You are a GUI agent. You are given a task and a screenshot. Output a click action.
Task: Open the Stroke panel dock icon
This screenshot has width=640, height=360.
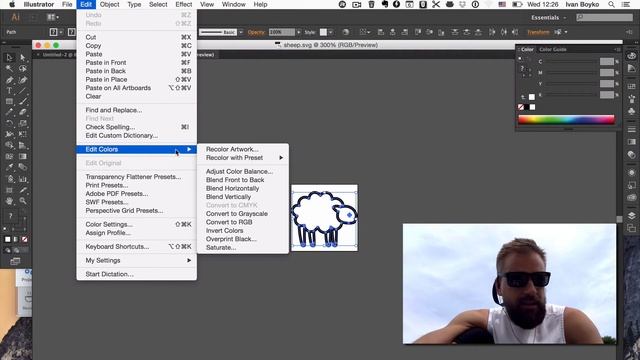[x=631, y=129]
